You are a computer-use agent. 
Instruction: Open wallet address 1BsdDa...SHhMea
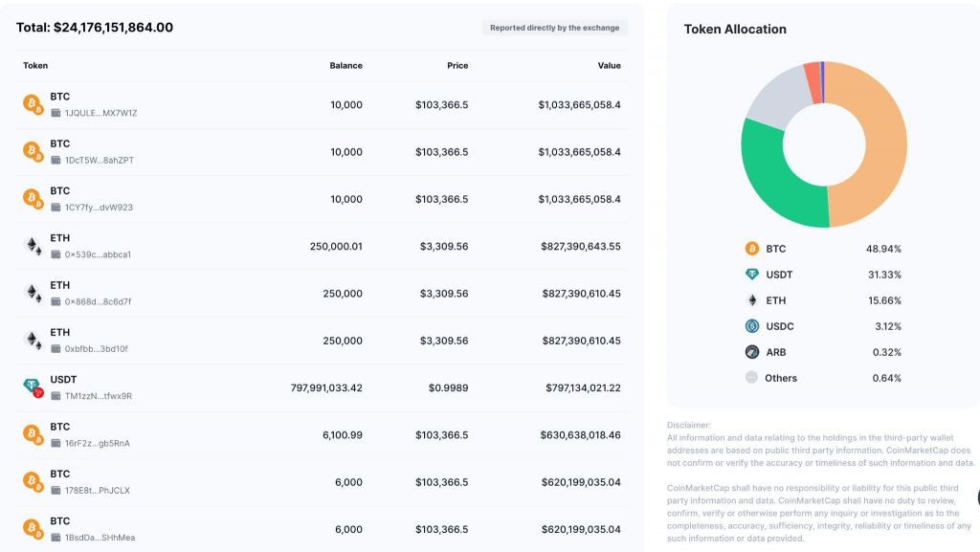coord(100,538)
